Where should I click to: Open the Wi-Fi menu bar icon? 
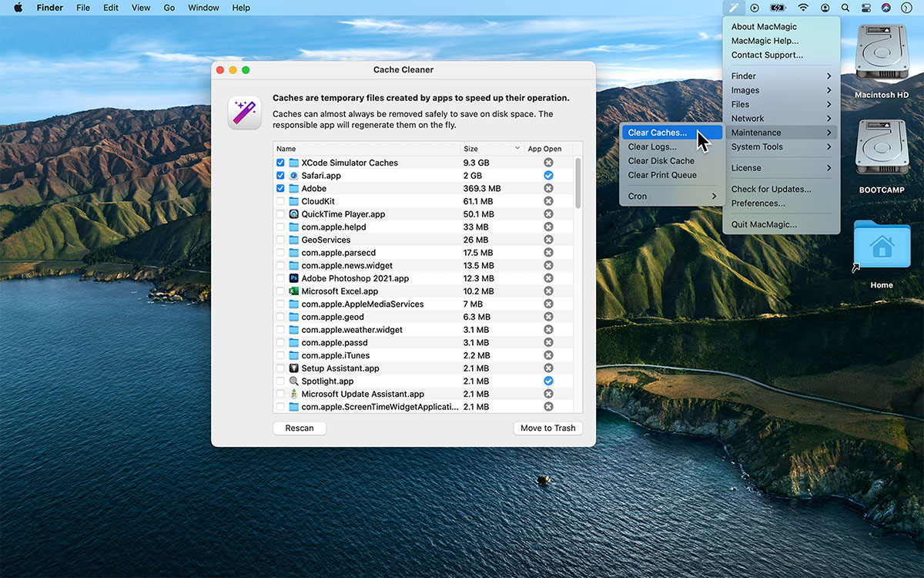803,8
